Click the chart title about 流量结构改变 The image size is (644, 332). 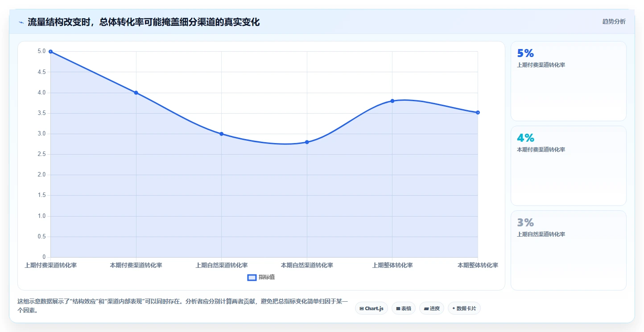[144, 22]
